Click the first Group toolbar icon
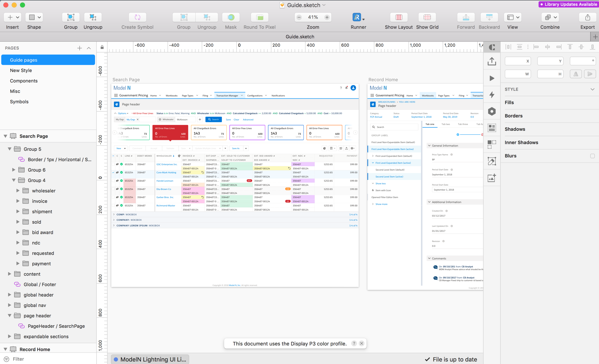Image resolution: width=599 pixels, height=364 pixels. [71, 17]
